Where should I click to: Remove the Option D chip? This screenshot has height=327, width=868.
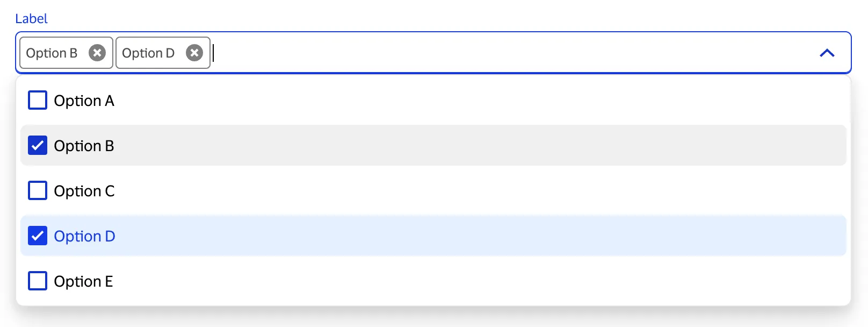[194, 53]
